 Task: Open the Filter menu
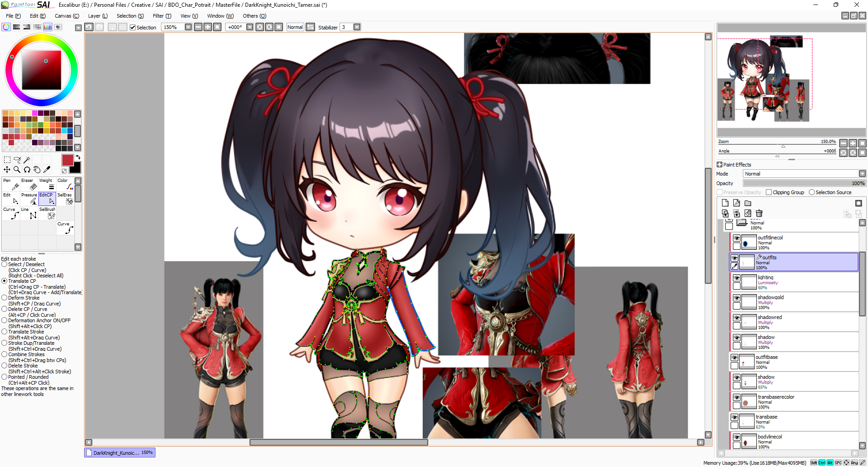pyautogui.click(x=161, y=16)
